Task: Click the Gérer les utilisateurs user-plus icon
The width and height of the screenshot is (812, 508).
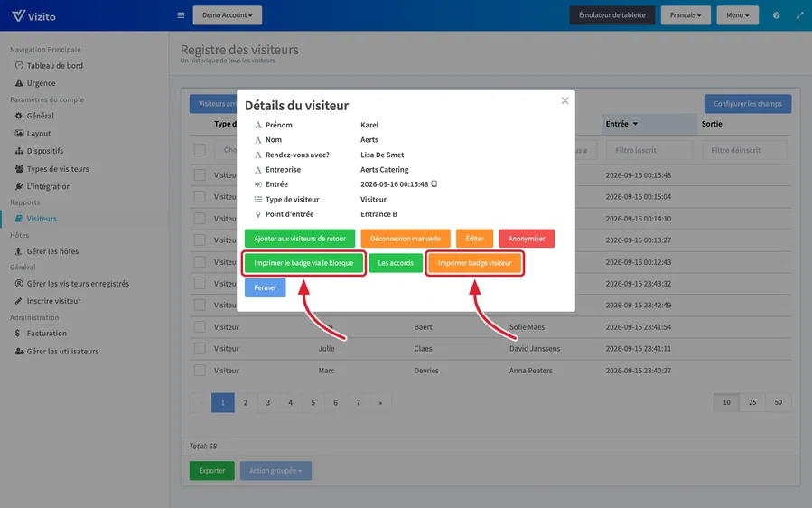Action: pyautogui.click(x=19, y=351)
